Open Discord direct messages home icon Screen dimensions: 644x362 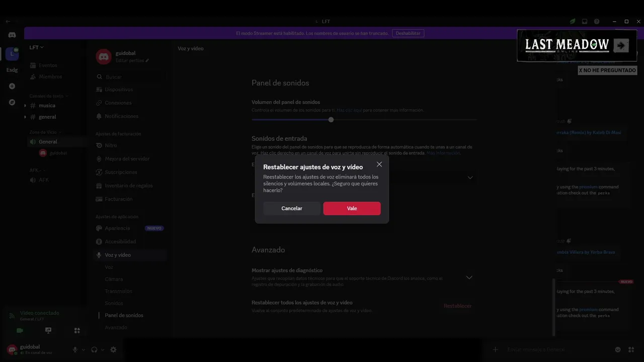(12, 35)
